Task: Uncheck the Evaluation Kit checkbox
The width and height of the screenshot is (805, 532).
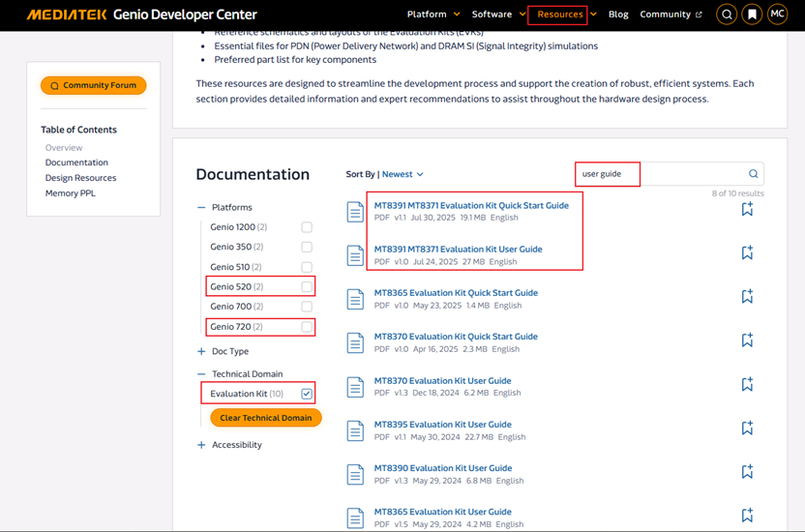Action: pos(307,394)
